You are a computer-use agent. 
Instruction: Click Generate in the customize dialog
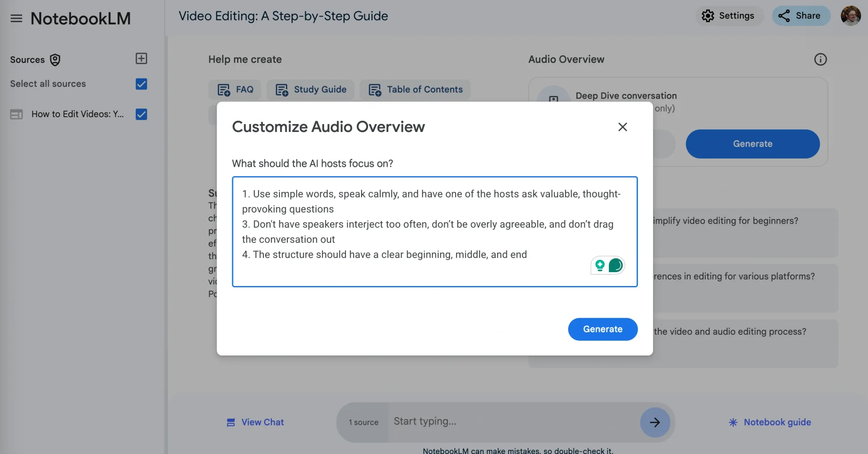(x=602, y=329)
